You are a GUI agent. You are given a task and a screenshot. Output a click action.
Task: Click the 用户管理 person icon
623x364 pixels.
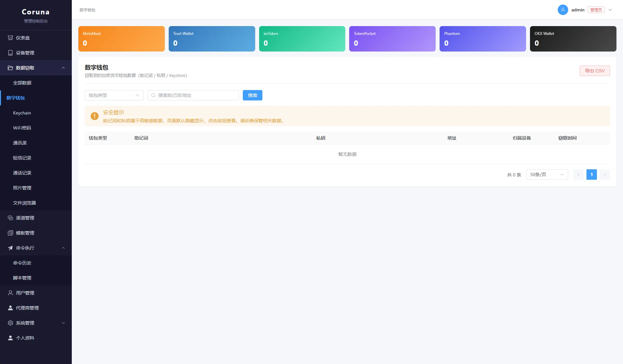point(10,293)
